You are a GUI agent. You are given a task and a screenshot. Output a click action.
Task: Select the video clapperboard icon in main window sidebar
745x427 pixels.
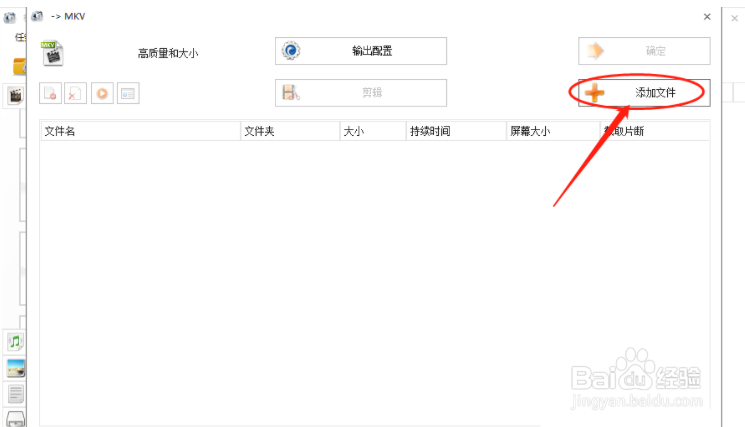point(16,96)
